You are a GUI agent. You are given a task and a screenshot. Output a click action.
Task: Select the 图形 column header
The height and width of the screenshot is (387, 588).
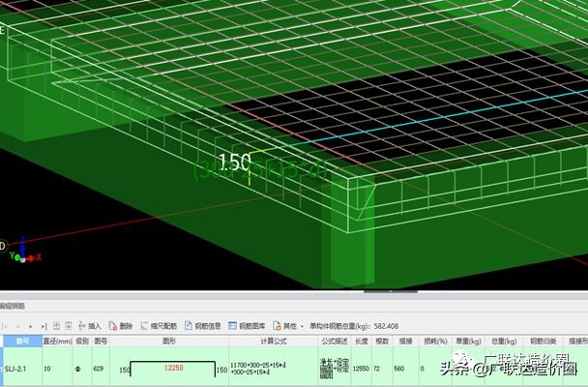pyautogui.click(x=169, y=342)
